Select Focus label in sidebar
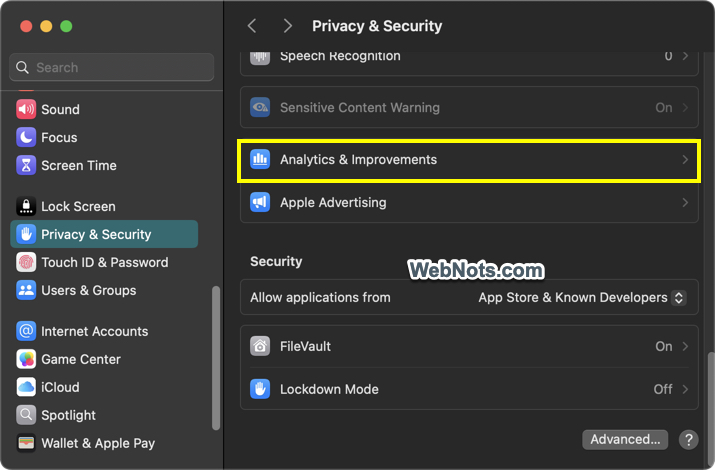 [59, 137]
